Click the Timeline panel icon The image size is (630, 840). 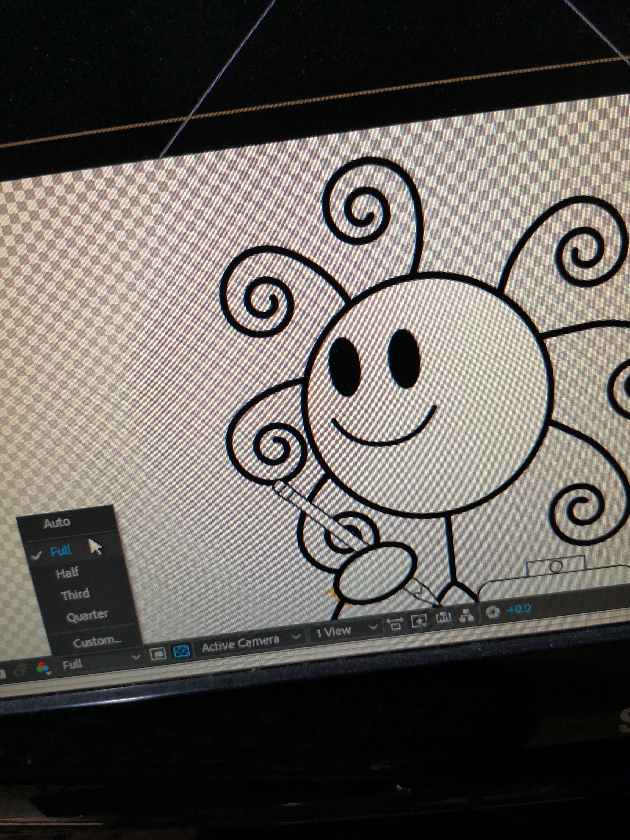coord(443,618)
